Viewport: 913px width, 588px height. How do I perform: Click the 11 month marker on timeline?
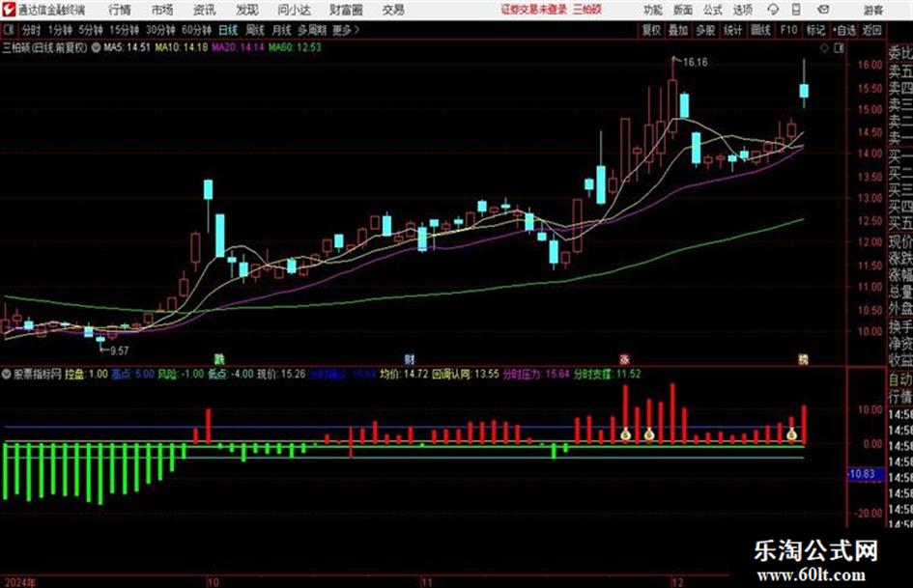coord(427,582)
